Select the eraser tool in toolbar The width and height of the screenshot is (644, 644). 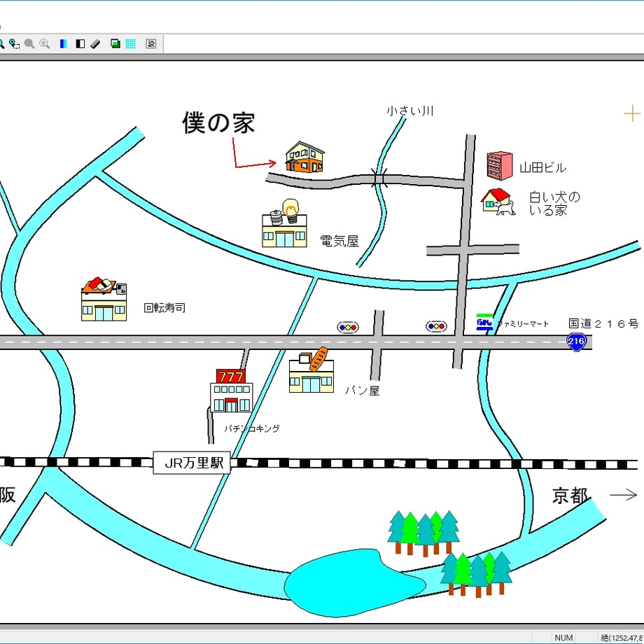pyautogui.click(x=95, y=44)
